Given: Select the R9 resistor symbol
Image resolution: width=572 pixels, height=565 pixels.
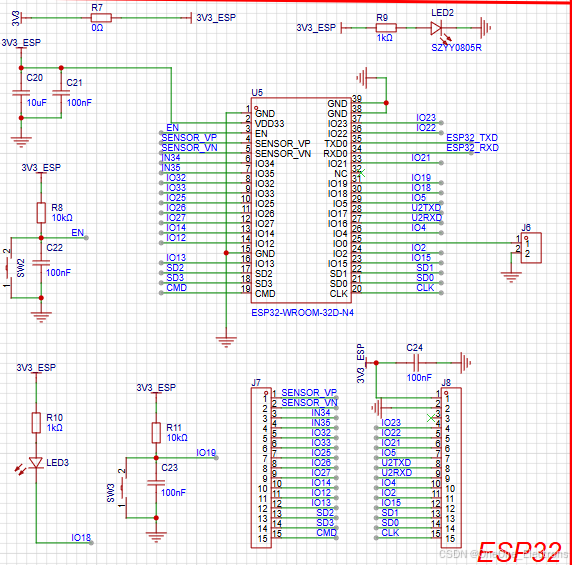Looking at the screenshot, I should (386, 28).
